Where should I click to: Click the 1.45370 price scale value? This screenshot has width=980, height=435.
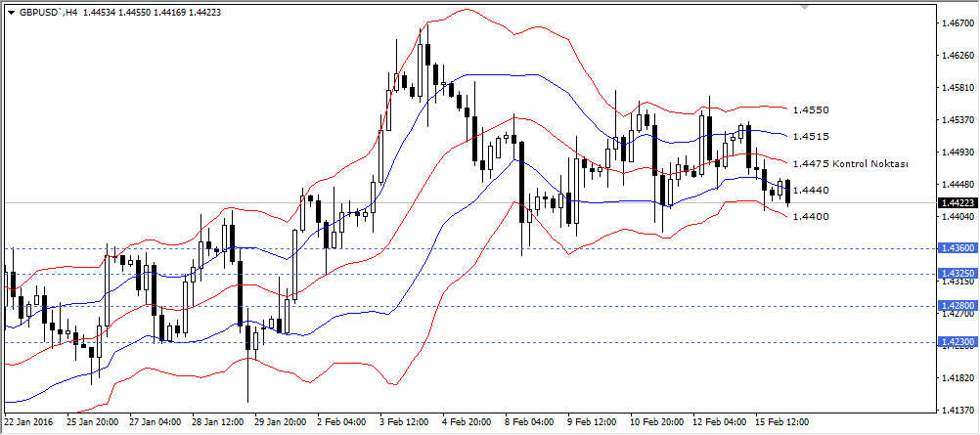(958, 120)
